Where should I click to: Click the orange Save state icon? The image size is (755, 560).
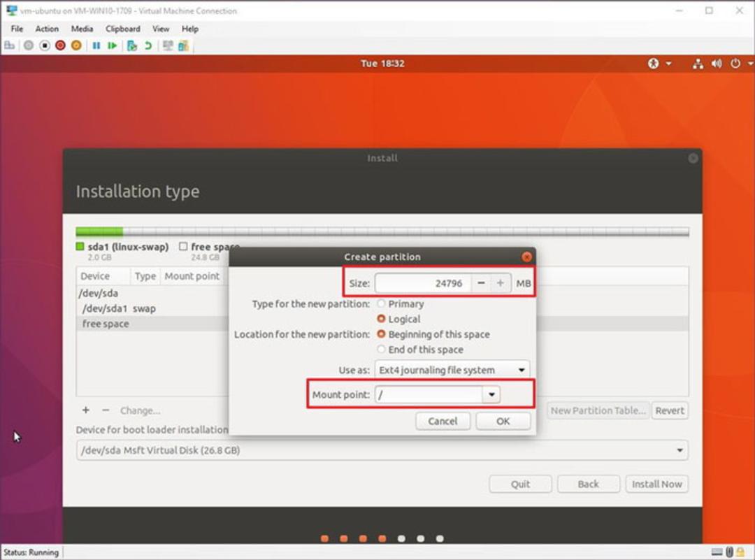tap(76, 45)
